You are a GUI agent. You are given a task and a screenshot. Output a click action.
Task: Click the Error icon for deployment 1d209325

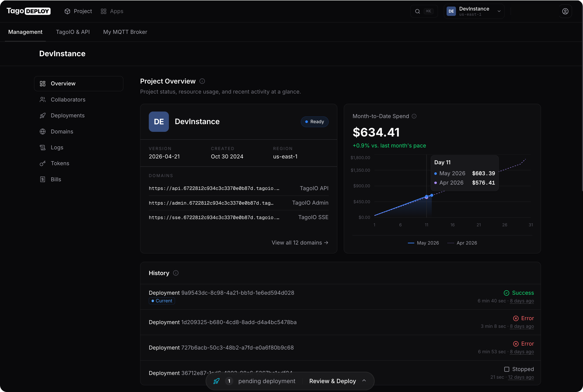point(516,318)
